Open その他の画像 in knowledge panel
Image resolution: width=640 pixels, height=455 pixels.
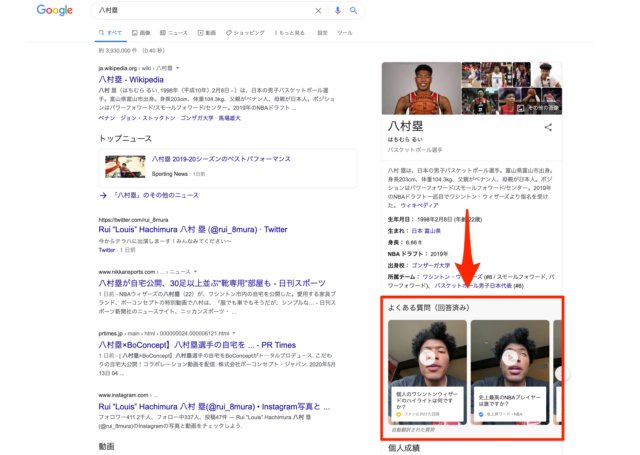click(538, 108)
